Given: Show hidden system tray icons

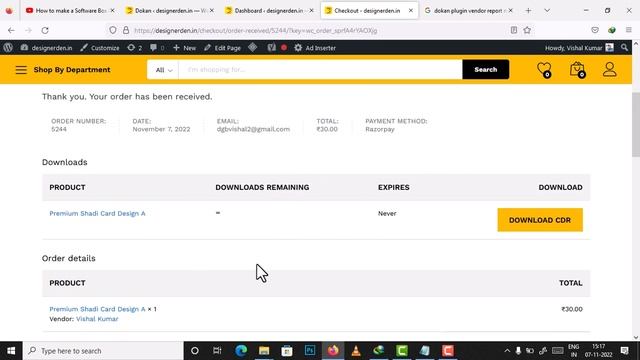Looking at the screenshot, I should click(507, 351).
